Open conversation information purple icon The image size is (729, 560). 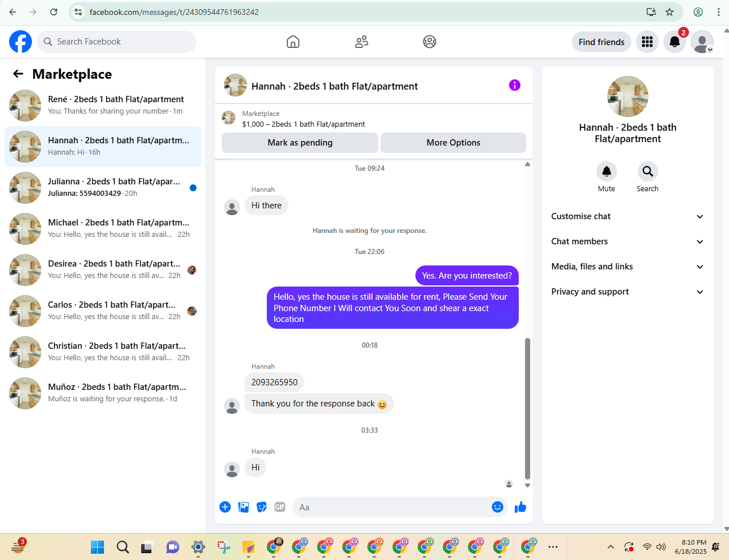[x=515, y=85]
